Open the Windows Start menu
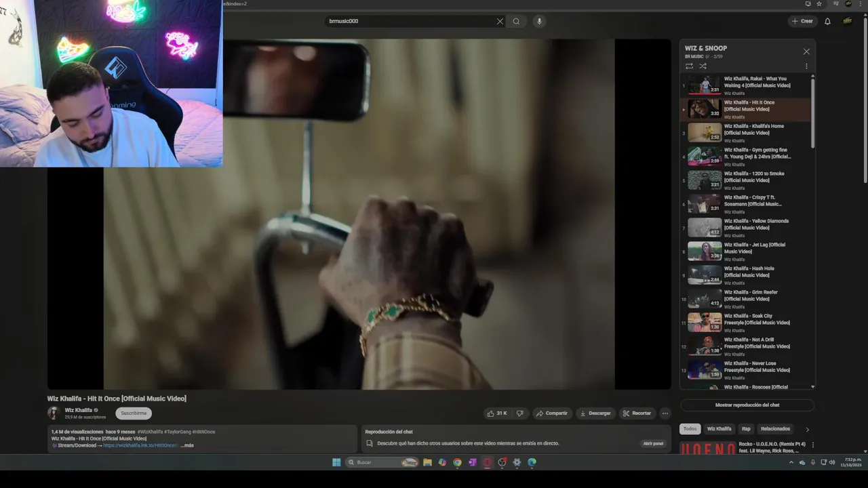Viewport: 868px width, 488px height. pyautogui.click(x=336, y=462)
